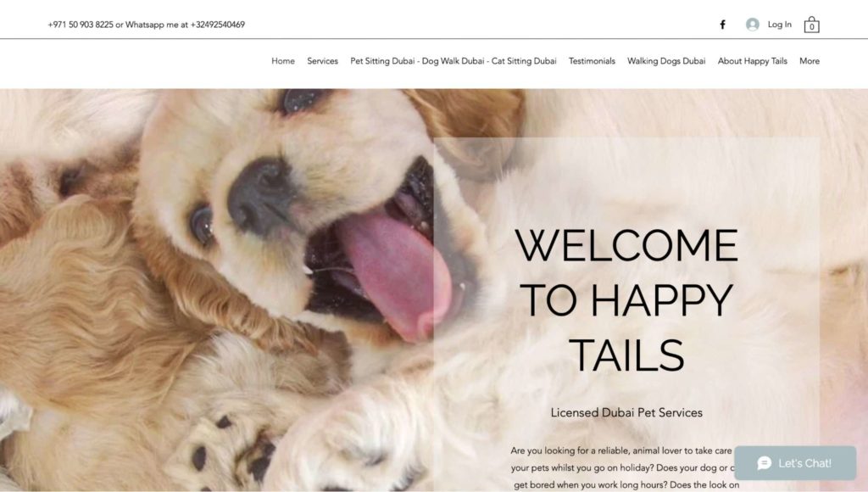Expand the More navigation menu

click(x=810, y=61)
